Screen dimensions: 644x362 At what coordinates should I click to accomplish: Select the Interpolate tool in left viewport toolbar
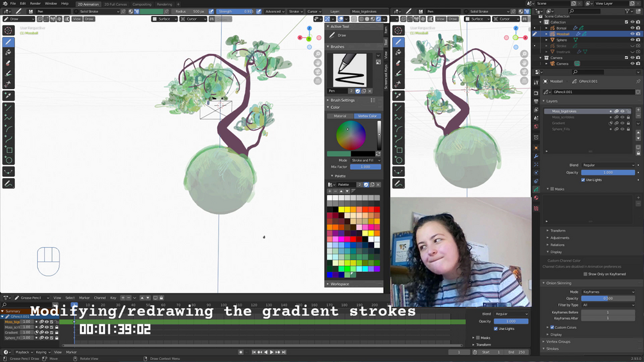[x=8, y=172]
